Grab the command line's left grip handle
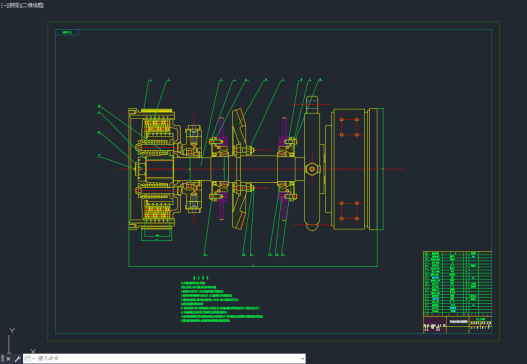527x364 pixels. coord(2,359)
